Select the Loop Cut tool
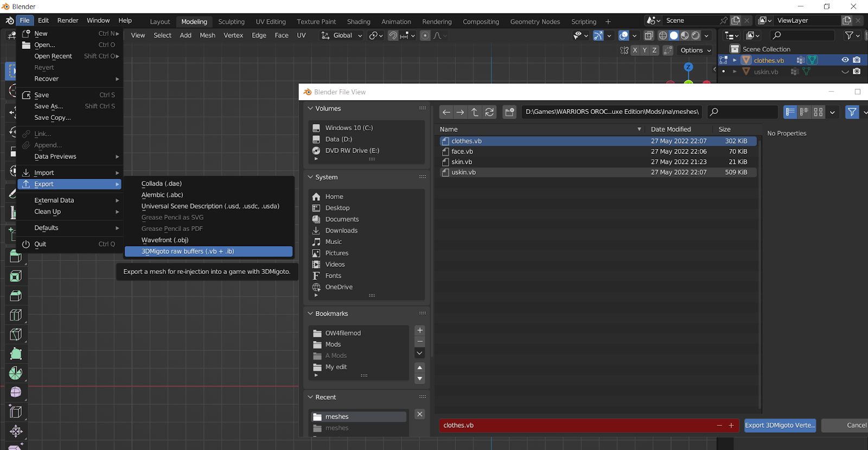 point(16,315)
